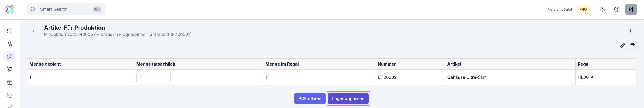Go back using the left chevron arrow
The width and height of the screenshot is (644, 108).
(33, 31)
